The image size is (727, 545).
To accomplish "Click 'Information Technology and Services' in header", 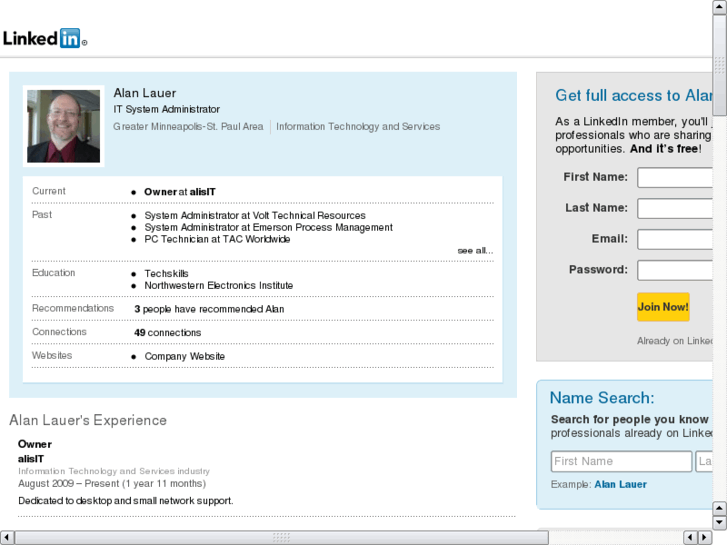I will 358,126.
